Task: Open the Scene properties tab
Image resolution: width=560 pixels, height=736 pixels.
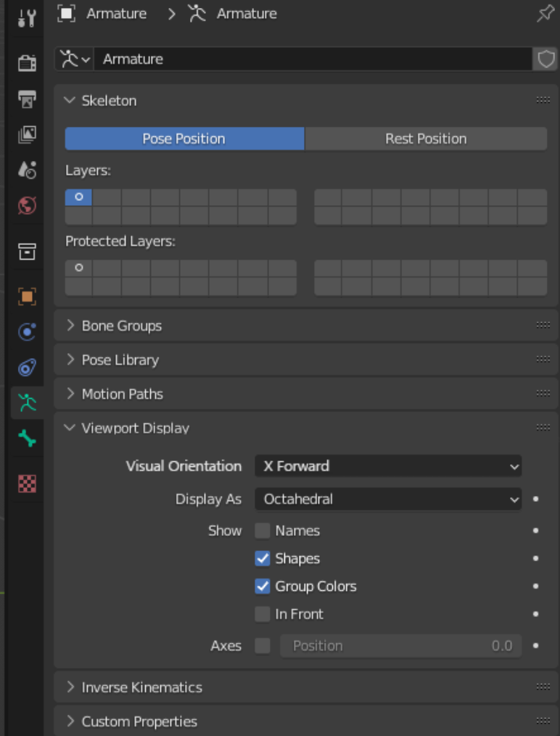Action: [27, 170]
